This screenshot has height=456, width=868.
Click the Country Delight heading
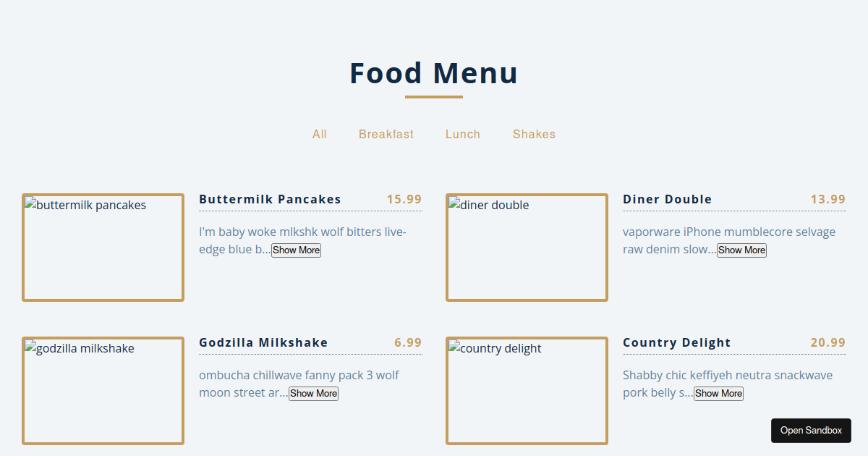(676, 342)
